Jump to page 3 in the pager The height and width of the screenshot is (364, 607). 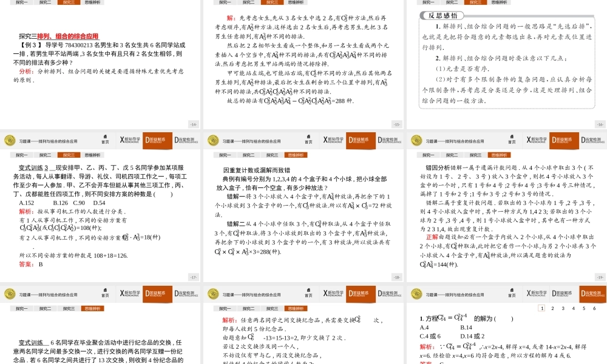tap(563, 308)
